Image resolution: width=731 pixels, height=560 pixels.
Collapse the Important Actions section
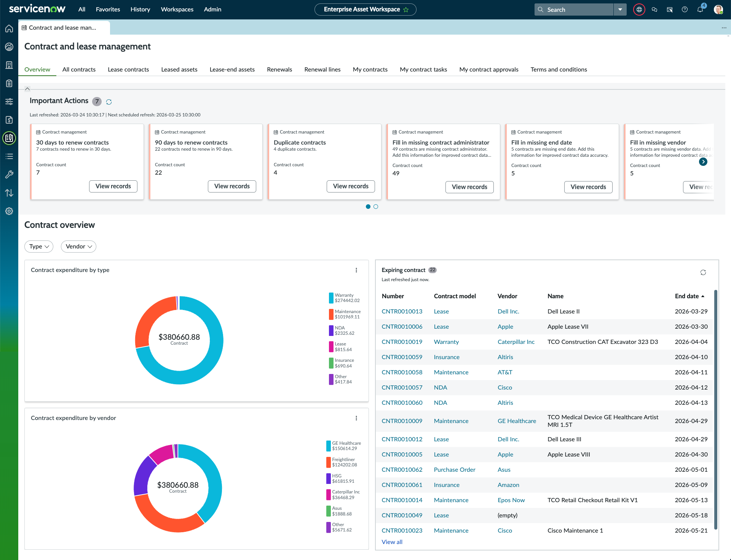click(x=27, y=89)
